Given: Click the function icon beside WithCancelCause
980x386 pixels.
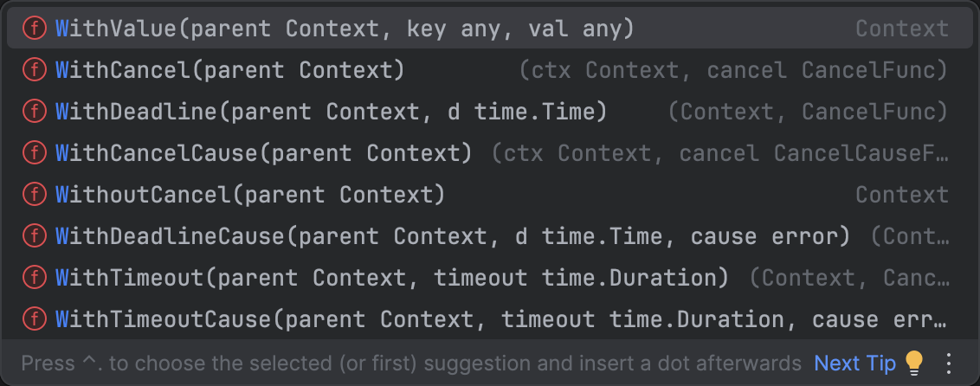Looking at the screenshot, I should click(x=34, y=153).
